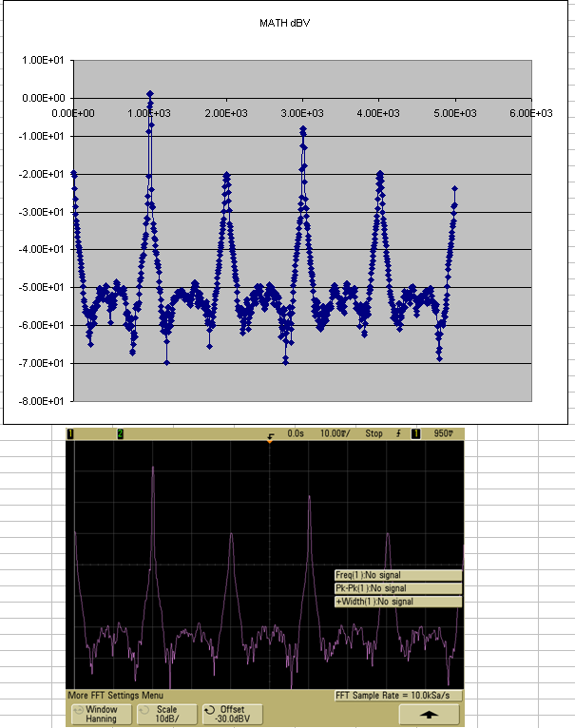
Task: Click the Scale knob icon
Action: click(x=144, y=710)
